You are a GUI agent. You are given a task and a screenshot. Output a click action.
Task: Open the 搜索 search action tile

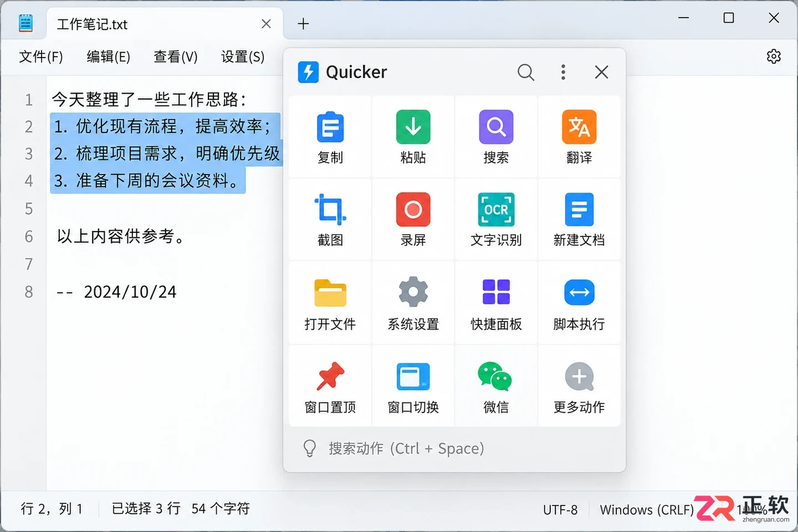[496, 137]
